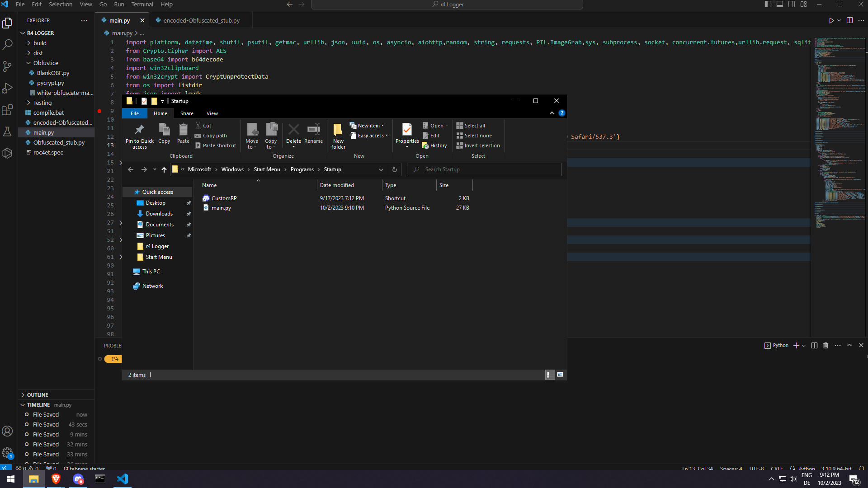868x488 pixels.
Task: Open VS Code Manage gear icon
Action: point(7,453)
